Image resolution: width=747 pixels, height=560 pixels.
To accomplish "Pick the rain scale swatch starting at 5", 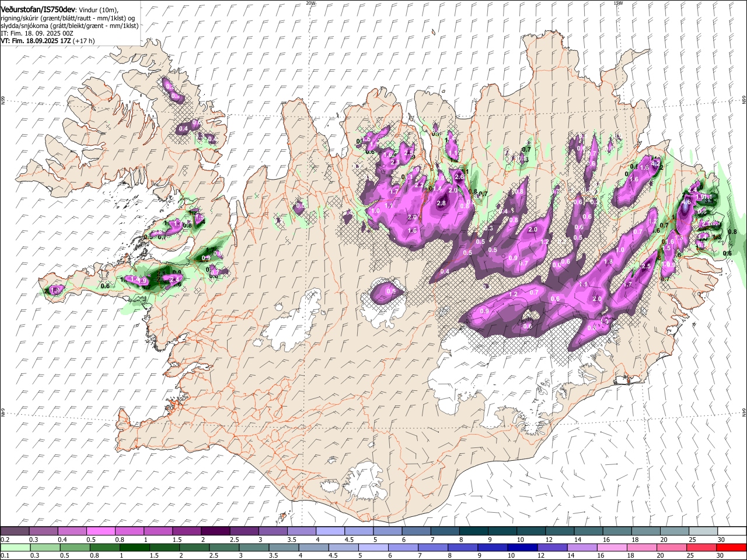I will pyautogui.click(x=373, y=547).
